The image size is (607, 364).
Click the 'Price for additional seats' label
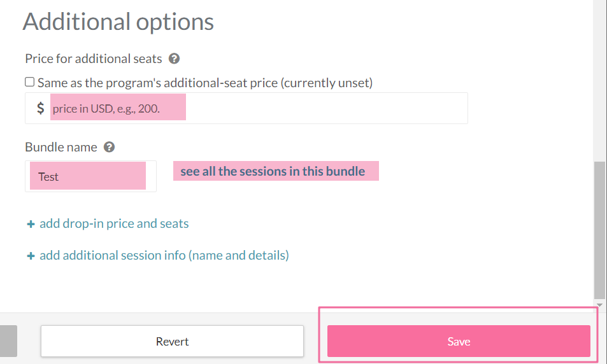(93, 59)
